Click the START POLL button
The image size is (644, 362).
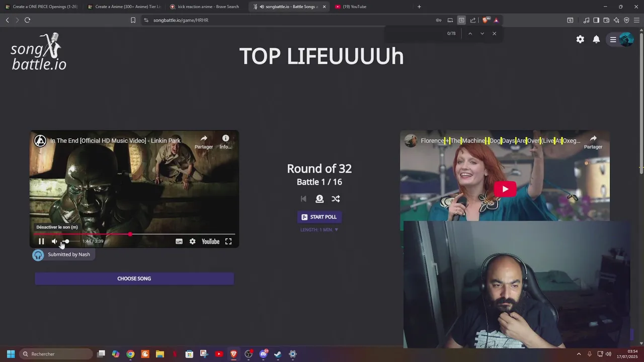[x=319, y=217]
